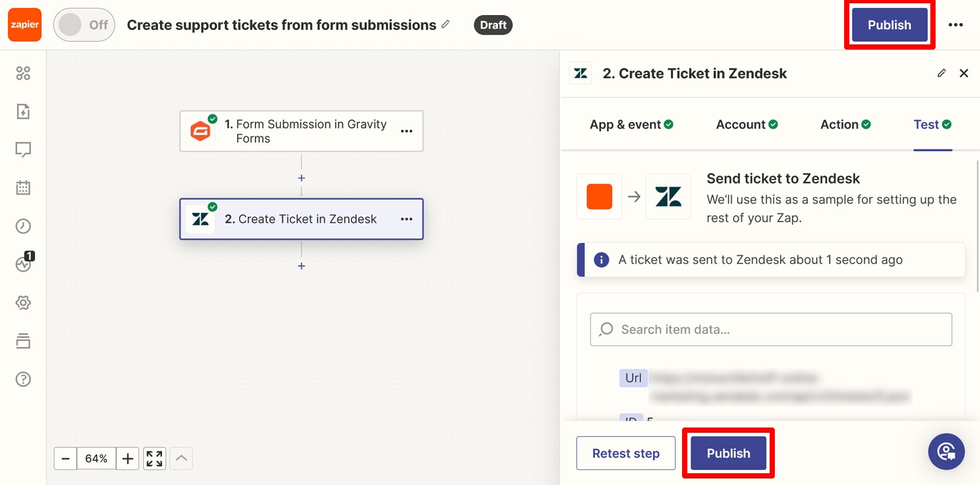The width and height of the screenshot is (980, 485).
Task: Open the more options menu beside Publish
Action: pos(956,25)
